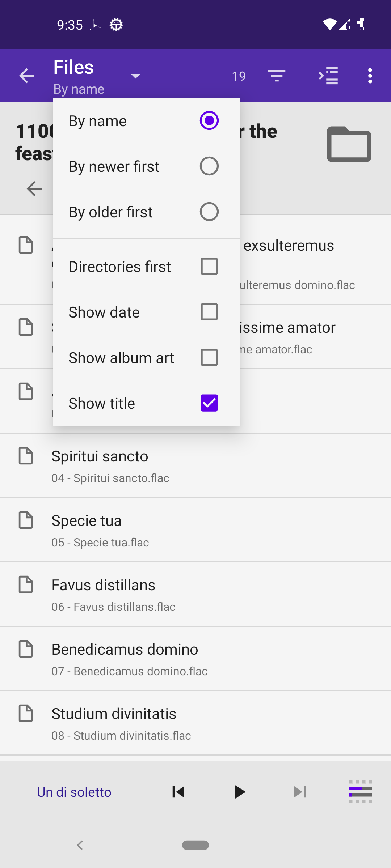391x868 pixels.
Task: Collapse the Files sort dropdown arrow
Action: pos(135,76)
